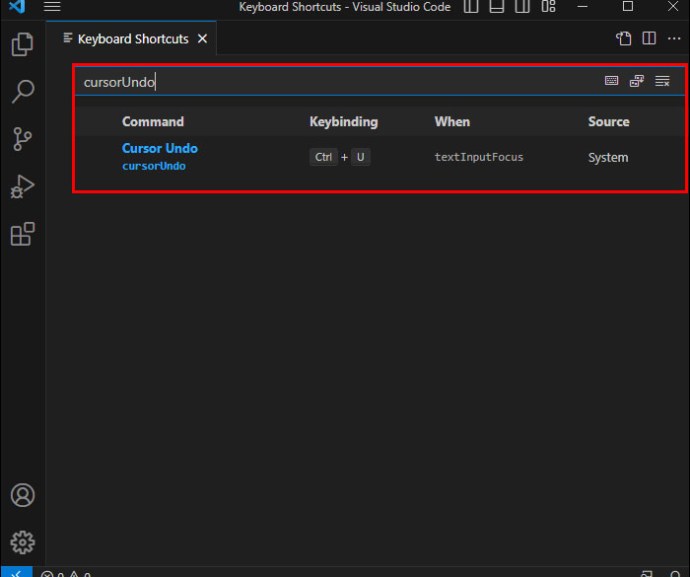
Task: Open the Manage gear menu
Action: (x=22, y=542)
